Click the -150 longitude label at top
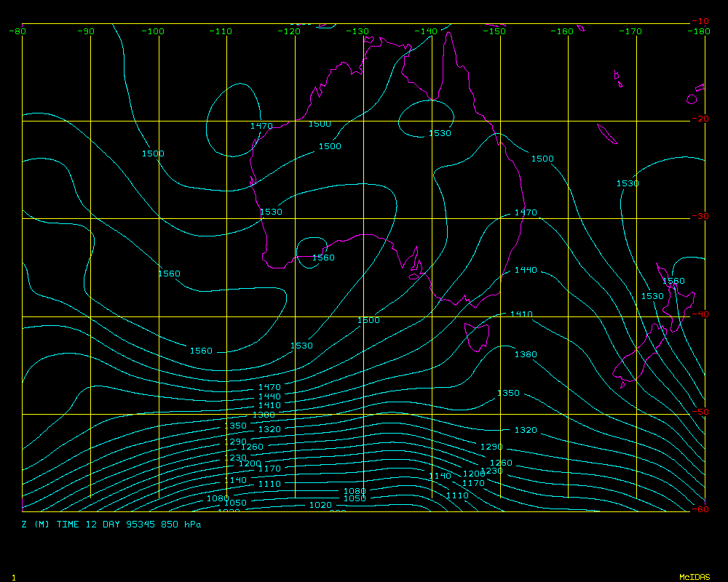This screenshot has width=728, height=582. tap(494, 31)
